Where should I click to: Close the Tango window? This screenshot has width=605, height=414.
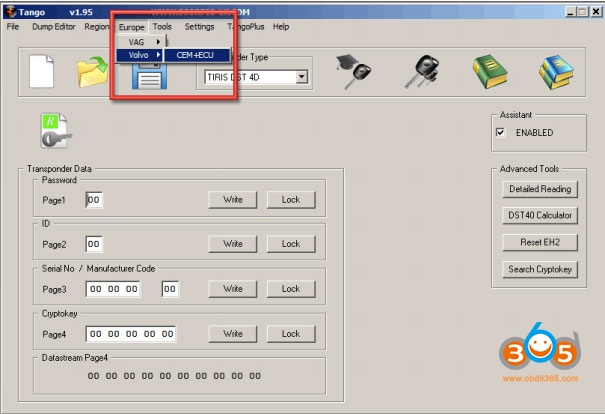(x=596, y=12)
